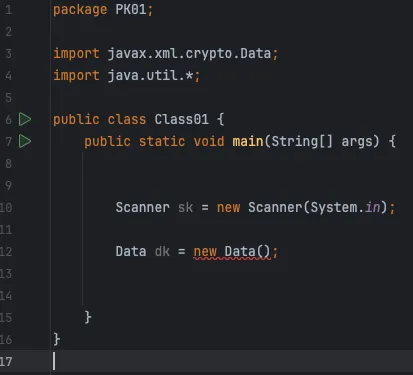Click line number 17 in gutter
This screenshot has height=375, width=413.
pos(6,361)
